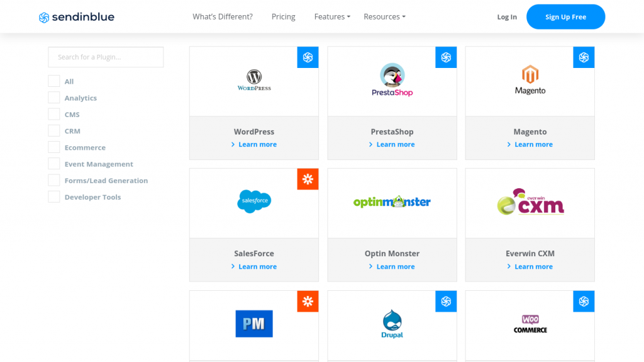Click the PrestaShop card title text
The width and height of the screenshot is (644, 362).
pyautogui.click(x=392, y=132)
